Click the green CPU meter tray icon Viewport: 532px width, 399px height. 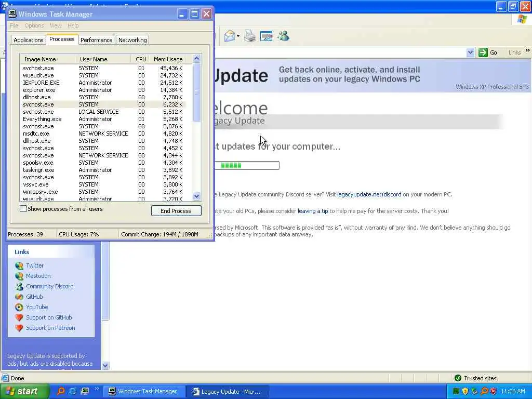[456, 392]
